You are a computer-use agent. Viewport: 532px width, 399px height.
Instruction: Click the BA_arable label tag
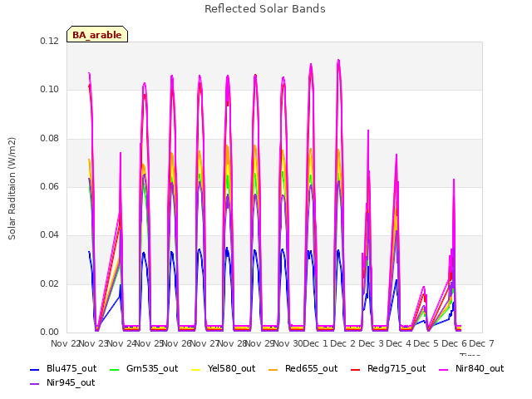[97, 34]
